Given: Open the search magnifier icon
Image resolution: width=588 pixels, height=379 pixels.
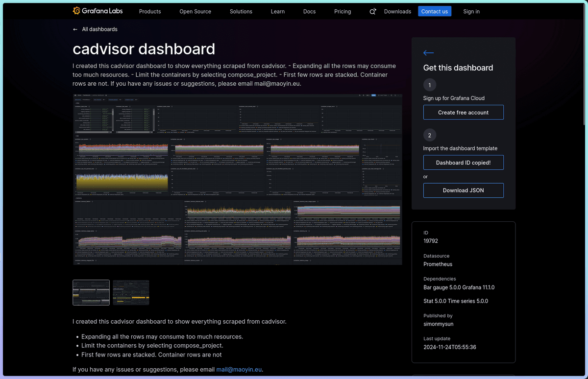Looking at the screenshot, I should pos(373,11).
